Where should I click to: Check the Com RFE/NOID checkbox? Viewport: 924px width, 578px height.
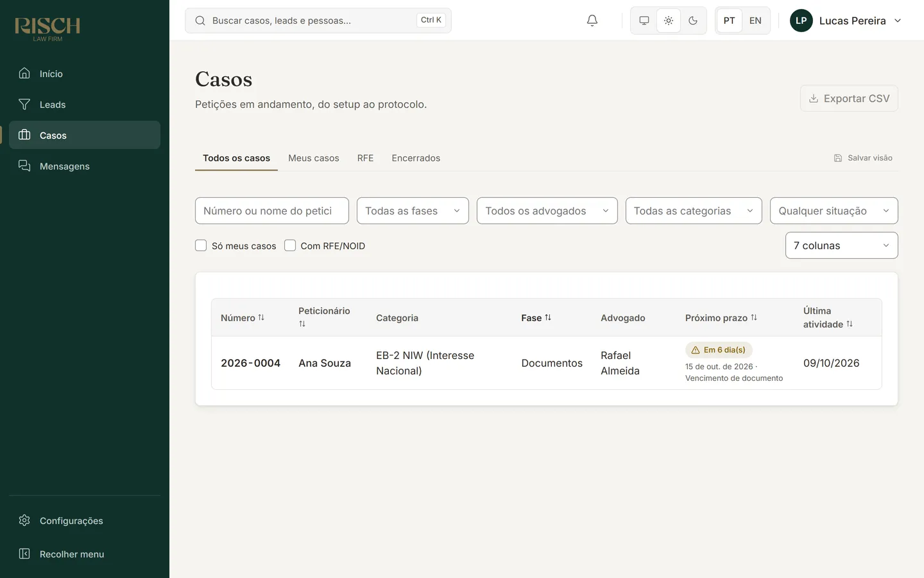[x=290, y=245]
